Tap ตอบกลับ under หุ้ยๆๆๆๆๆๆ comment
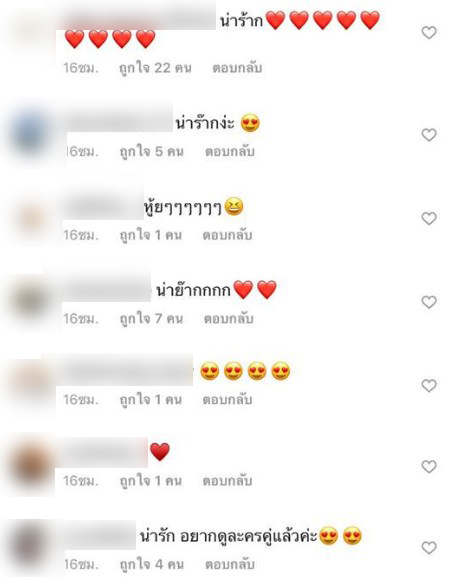The image size is (460, 584). 227,235
